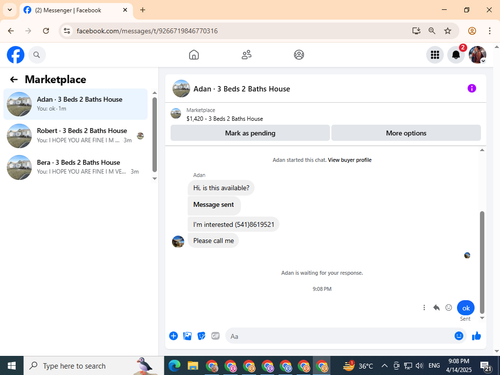Open the Robert conversation in the list
This screenshot has height=375, width=500.
(x=75, y=135)
